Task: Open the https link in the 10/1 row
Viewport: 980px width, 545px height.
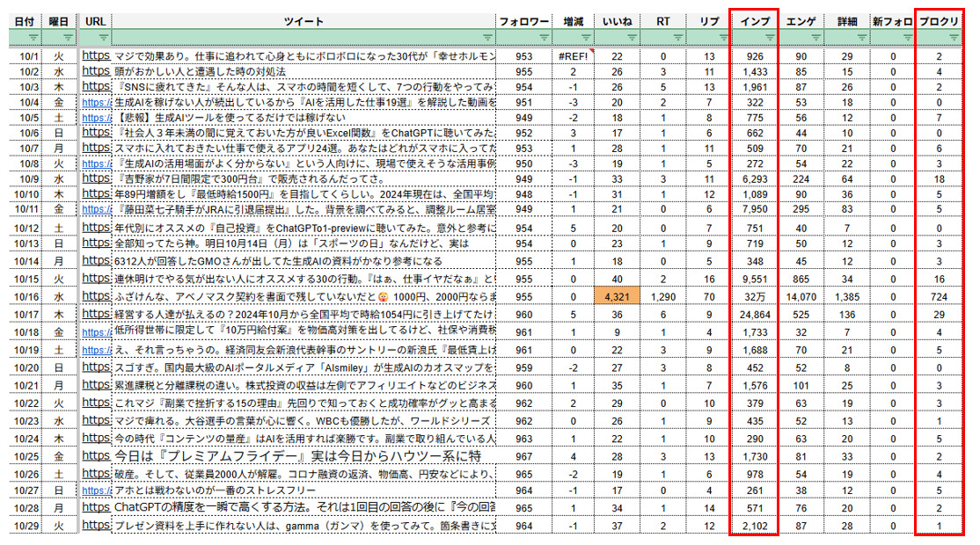Action: 96,55
